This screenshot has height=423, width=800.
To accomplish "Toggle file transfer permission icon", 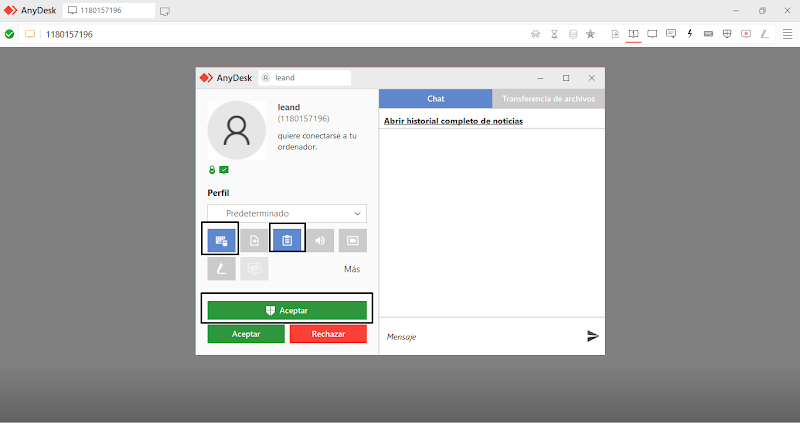I will (x=254, y=240).
